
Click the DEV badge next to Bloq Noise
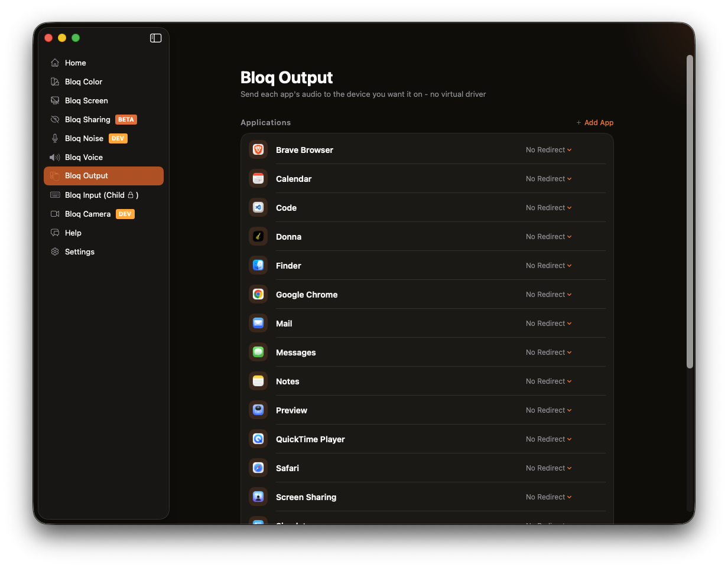pos(118,138)
